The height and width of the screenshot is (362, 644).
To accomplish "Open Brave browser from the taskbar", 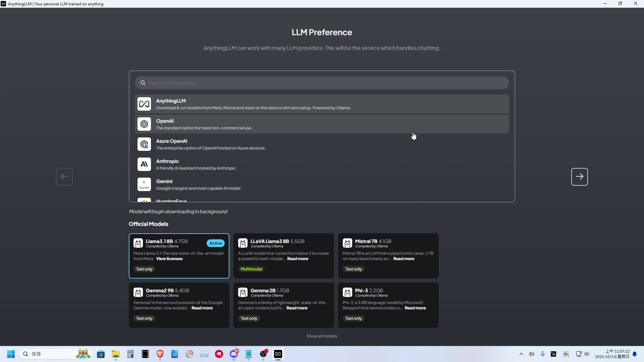I will (160, 354).
